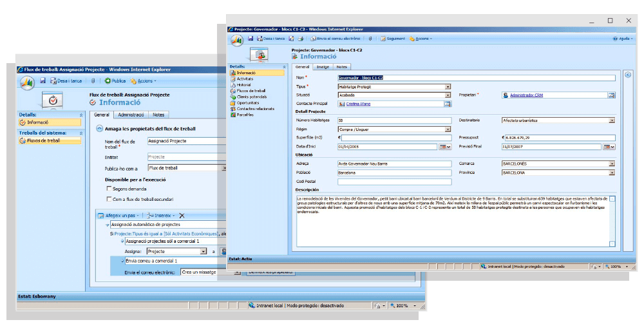Open the Destinataris dropdown
The image size is (644, 331).
coord(612,120)
